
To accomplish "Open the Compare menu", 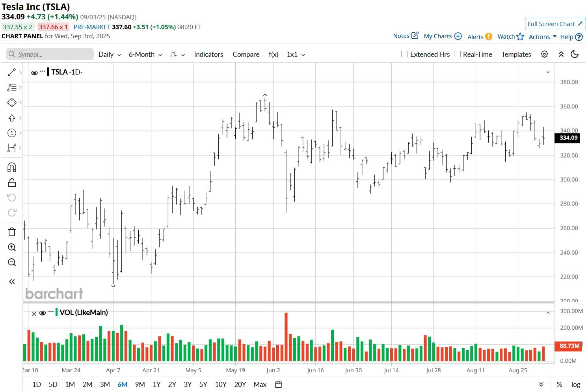I will pyautogui.click(x=246, y=54).
